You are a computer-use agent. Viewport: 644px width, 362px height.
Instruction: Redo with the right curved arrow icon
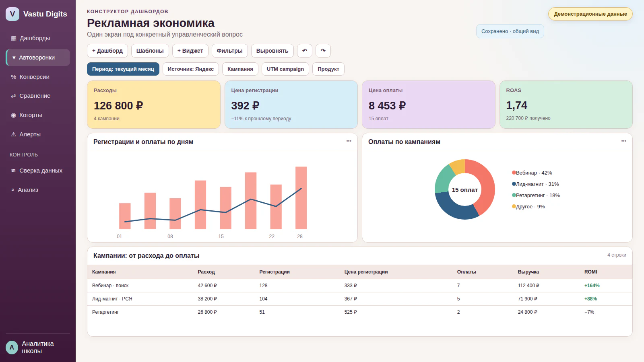[323, 51]
